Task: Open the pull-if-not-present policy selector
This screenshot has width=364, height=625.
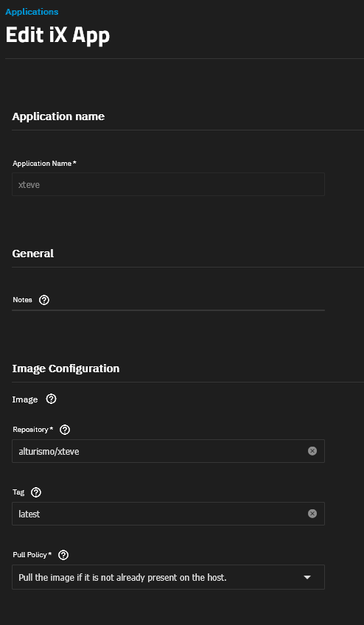Action: [x=168, y=577]
